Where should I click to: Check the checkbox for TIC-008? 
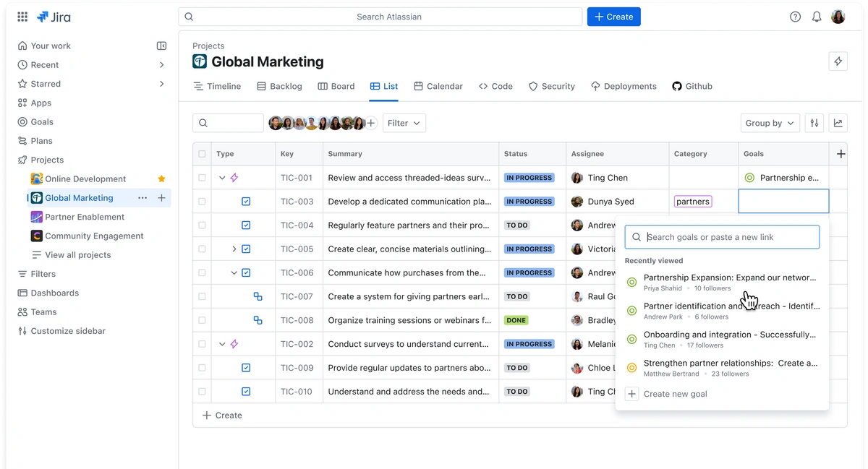tap(201, 320)
